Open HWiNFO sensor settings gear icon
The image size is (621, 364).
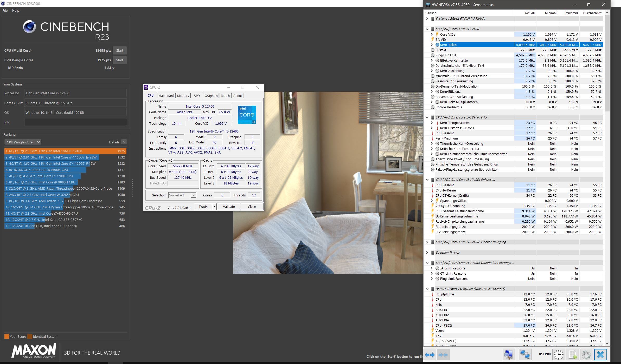pyautogui.click(x=586, y=355)
